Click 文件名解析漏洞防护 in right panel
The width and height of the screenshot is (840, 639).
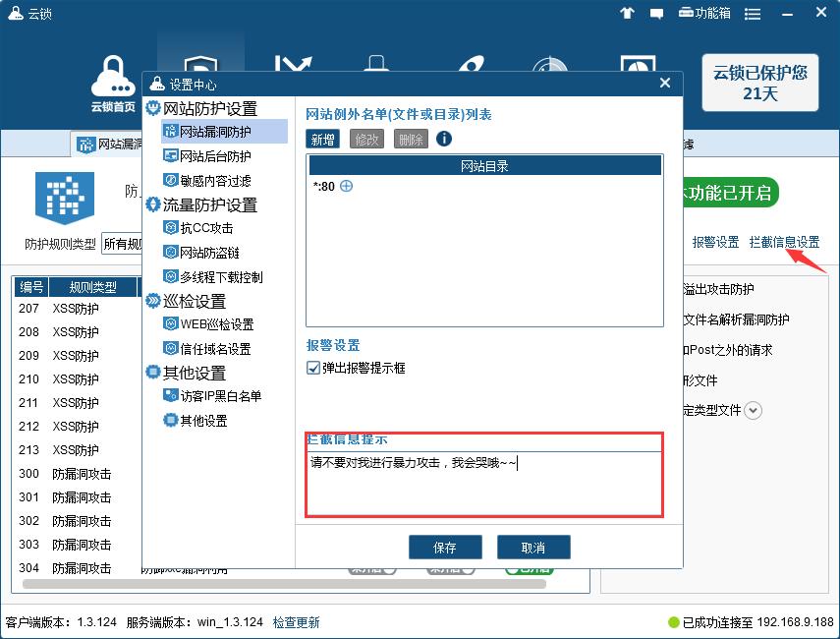click(x=737, y=320)
